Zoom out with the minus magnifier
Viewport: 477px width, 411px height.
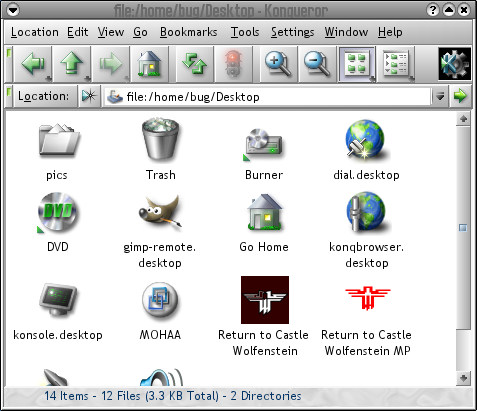point(317,64)
